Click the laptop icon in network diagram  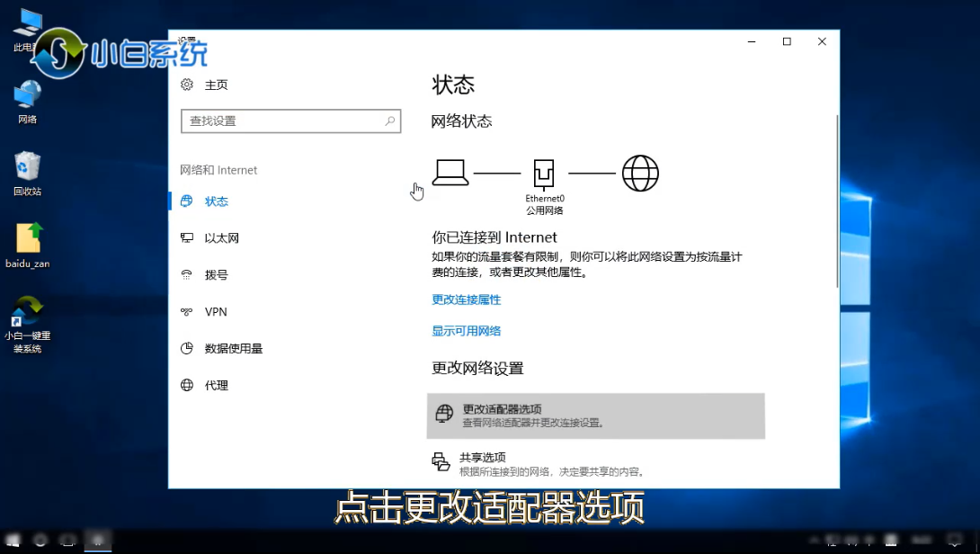click(x=450, y=173)
